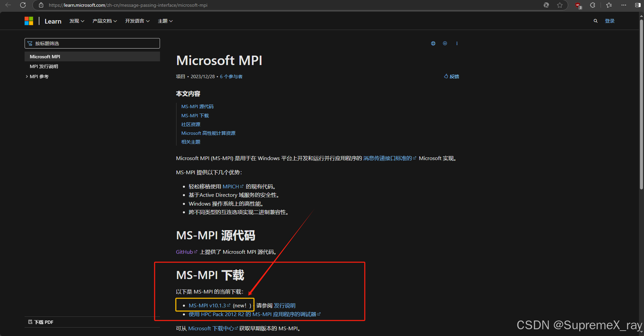644x336 pixels.
Task: Click the split screen icon
Action: point(638,5)
